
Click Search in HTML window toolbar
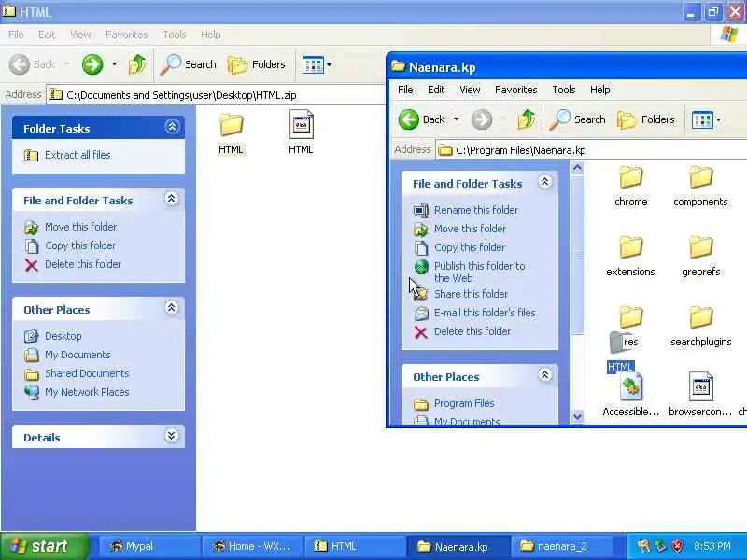188,64
